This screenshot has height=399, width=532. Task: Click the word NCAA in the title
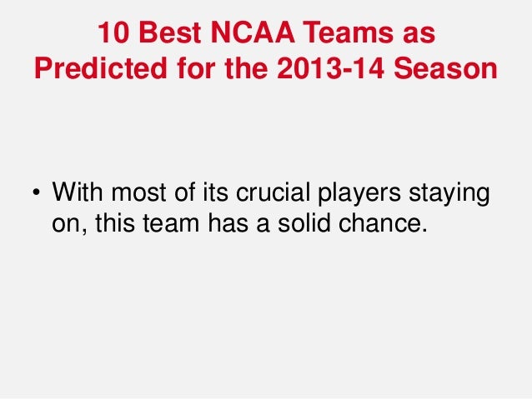(x=253, y=32)
